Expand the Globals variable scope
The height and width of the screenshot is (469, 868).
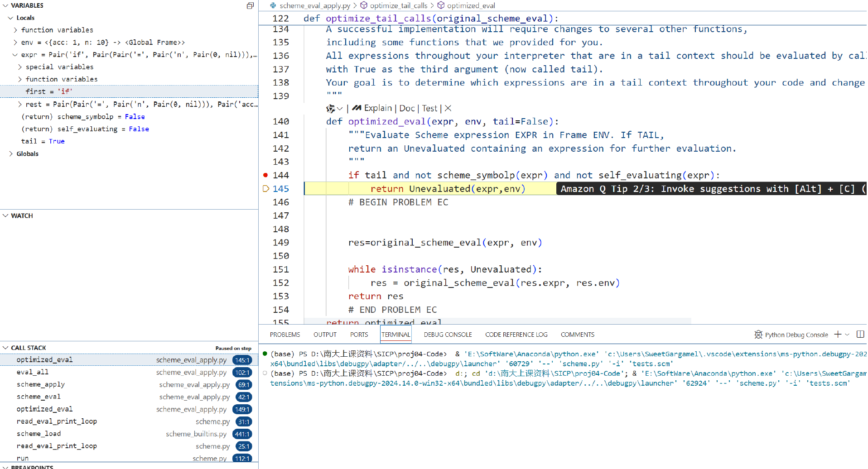[x=11, y=154]
